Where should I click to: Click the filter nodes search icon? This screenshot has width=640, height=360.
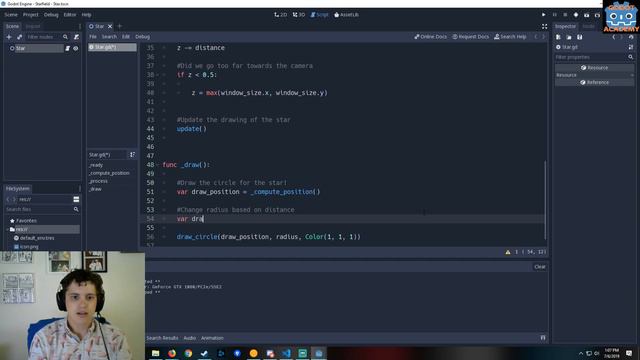(x=65, y=37)
